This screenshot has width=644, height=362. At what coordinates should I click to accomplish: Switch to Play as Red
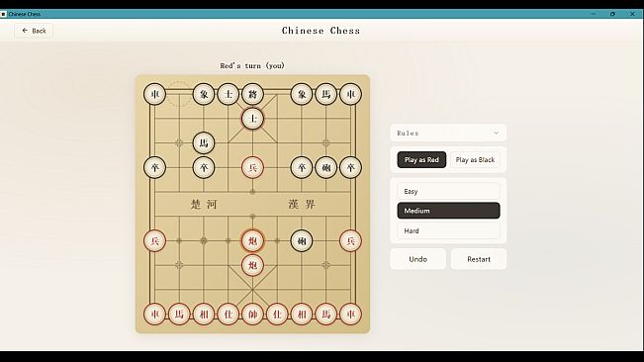click(x=421, y=159)
